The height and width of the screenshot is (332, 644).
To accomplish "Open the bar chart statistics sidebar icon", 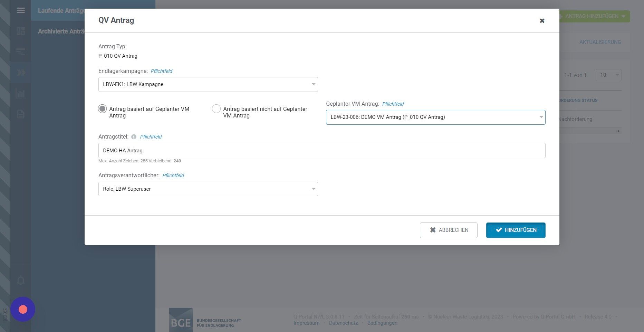I will pyautogui.click(x=21, y=93).
